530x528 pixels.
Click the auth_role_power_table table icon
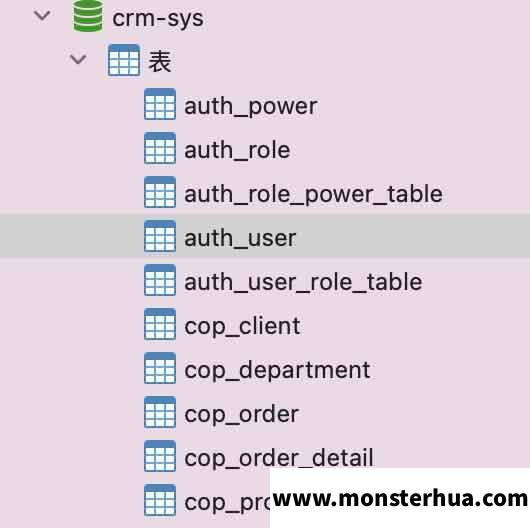(160, 192)
